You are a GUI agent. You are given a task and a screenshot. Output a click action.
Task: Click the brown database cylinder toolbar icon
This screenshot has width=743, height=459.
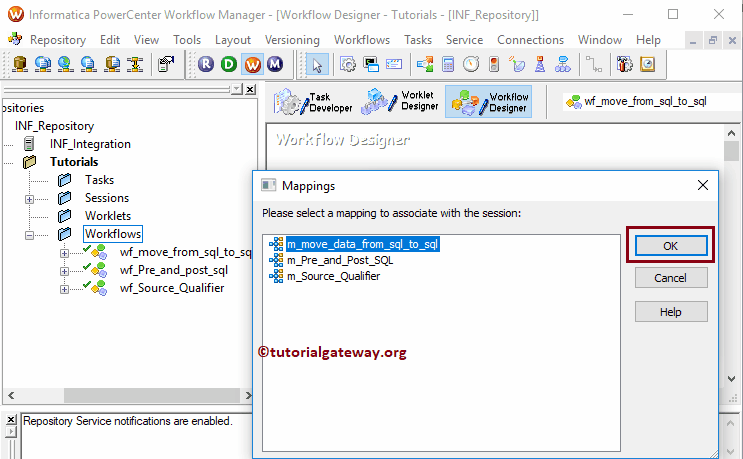tap(20, 63)
